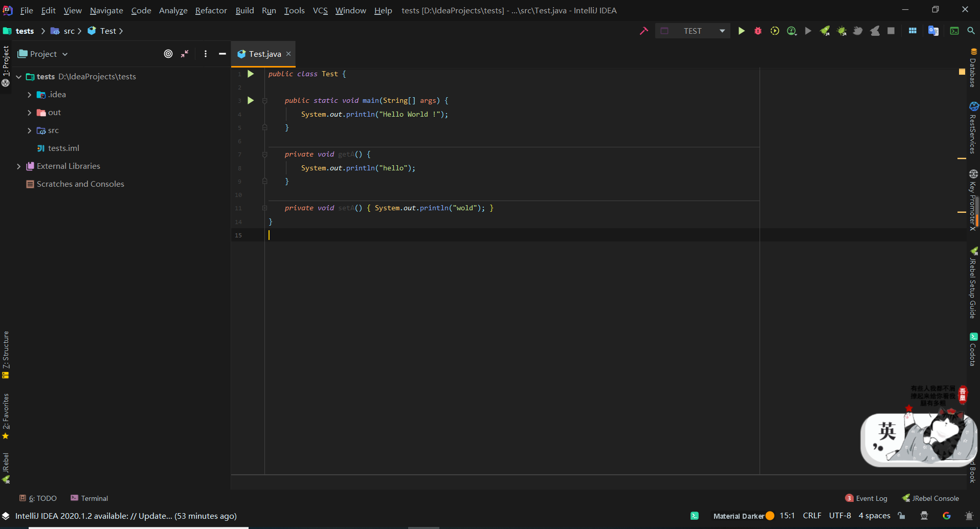Click the Translate plugin icon
Image resolution: width=980 pixels, height=529 pixels.
[933, 31]
